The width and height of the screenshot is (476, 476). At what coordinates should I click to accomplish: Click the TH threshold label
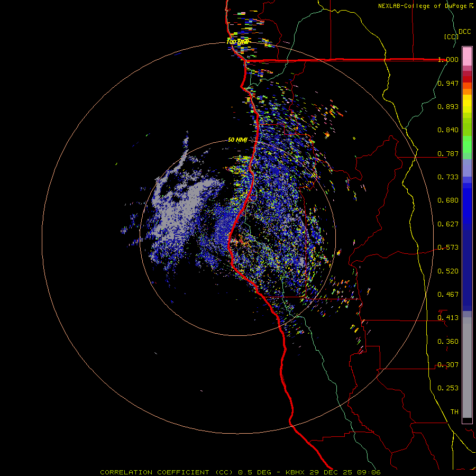[x=454, y=412]
